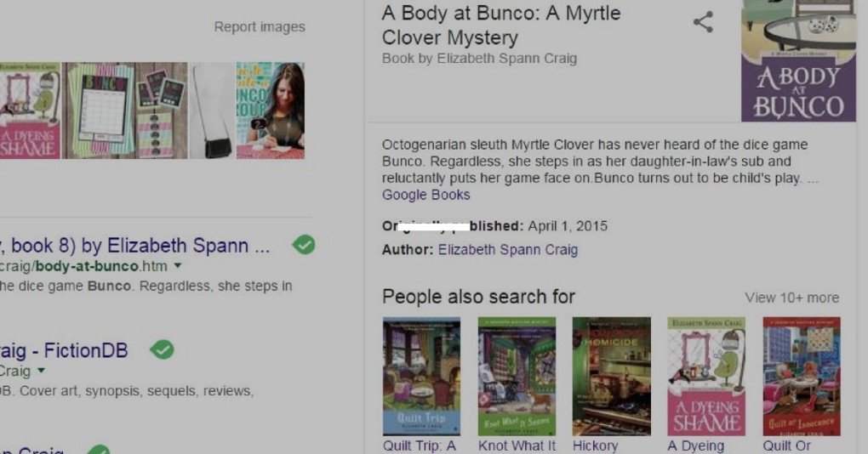
Task: Click the green checkmark beside the FictionDB result
Action: tap(163, 349)
